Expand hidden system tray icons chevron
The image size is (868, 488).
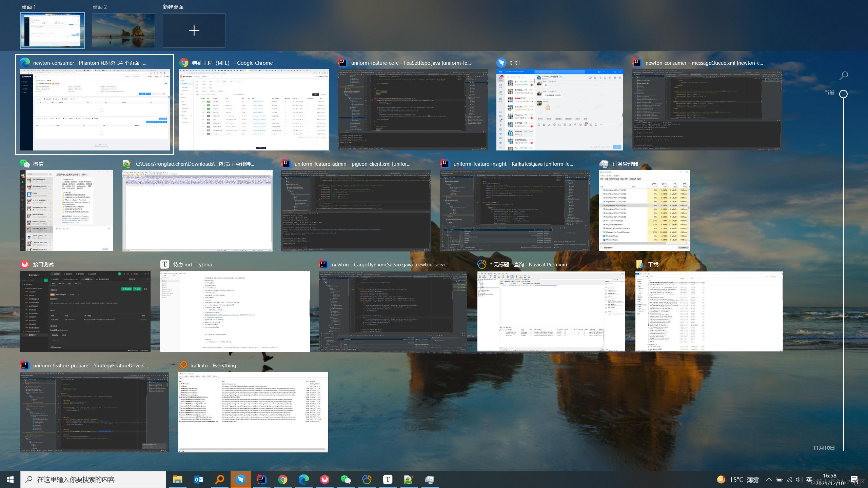click(769, 480)
